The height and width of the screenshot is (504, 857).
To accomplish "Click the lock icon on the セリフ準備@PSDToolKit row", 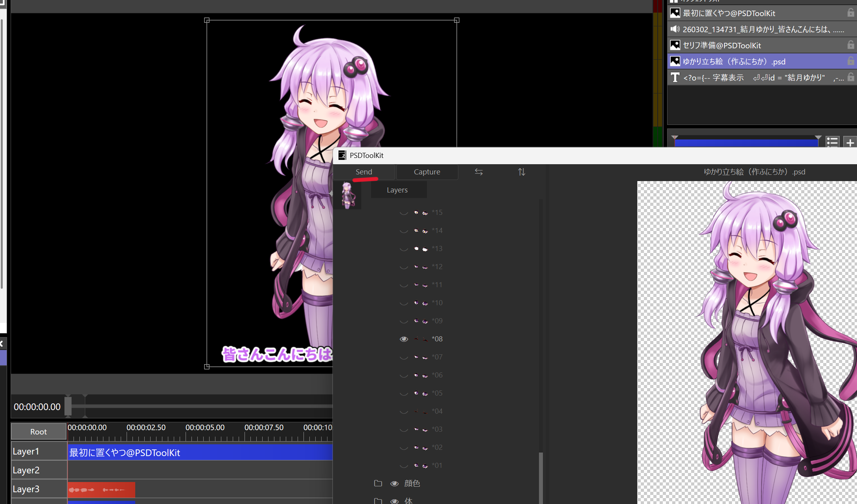I will pos(850,45).
